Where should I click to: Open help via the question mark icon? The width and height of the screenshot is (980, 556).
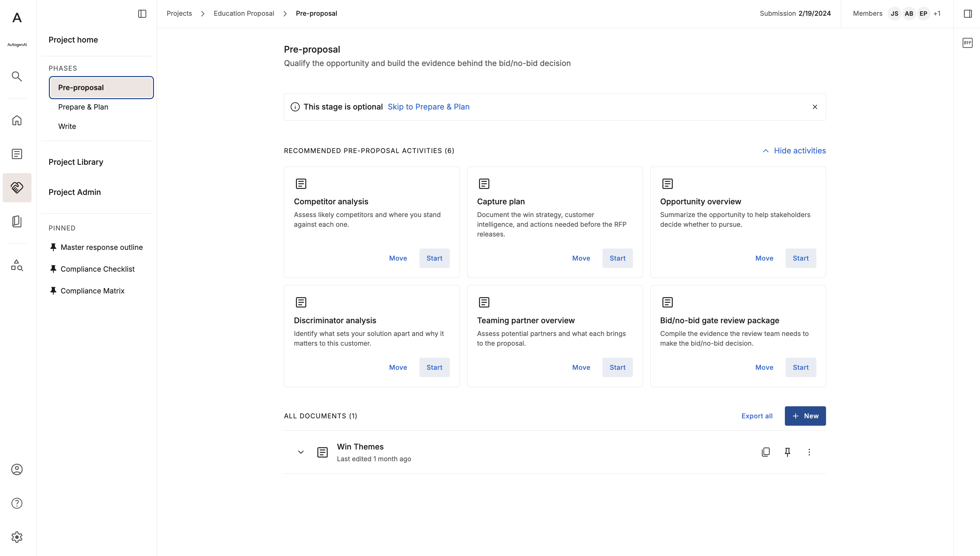(x=17, y=503)
